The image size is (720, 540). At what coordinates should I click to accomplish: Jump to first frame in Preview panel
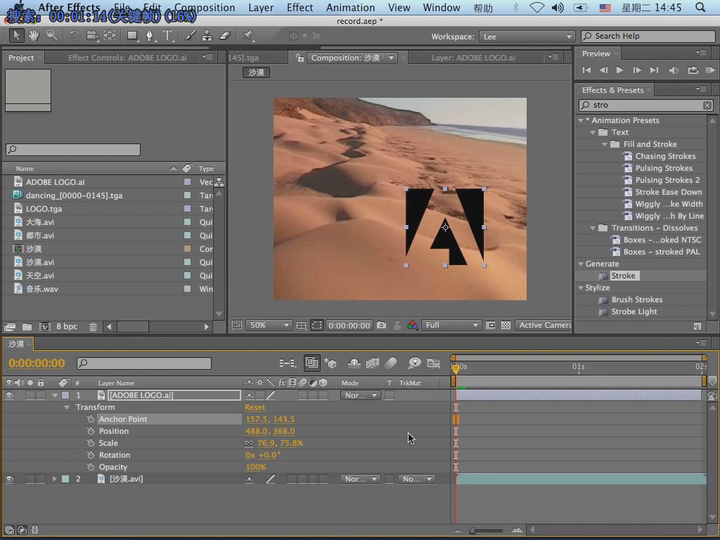(x=586, y=70)
